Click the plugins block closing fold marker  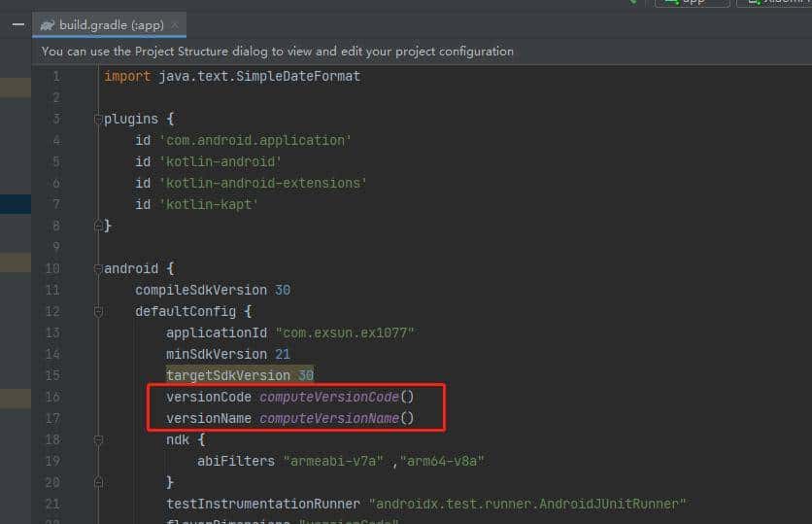point(98,226)
